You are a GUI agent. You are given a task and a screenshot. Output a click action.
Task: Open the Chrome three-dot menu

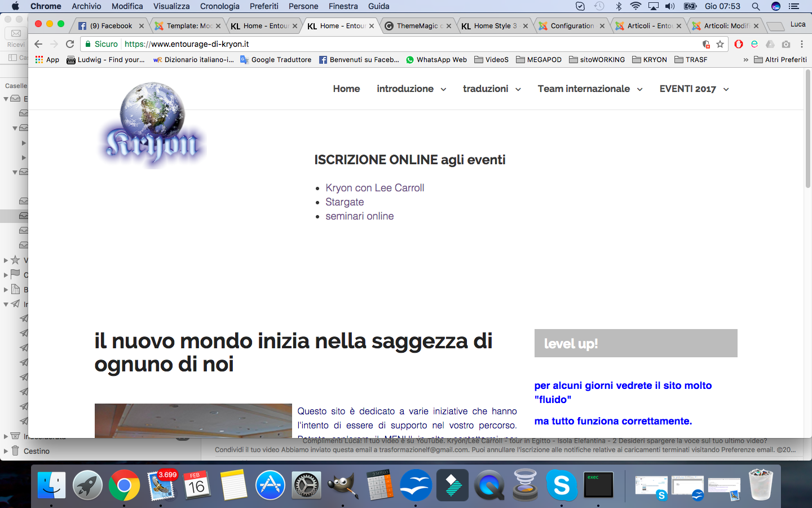point(801,44)
